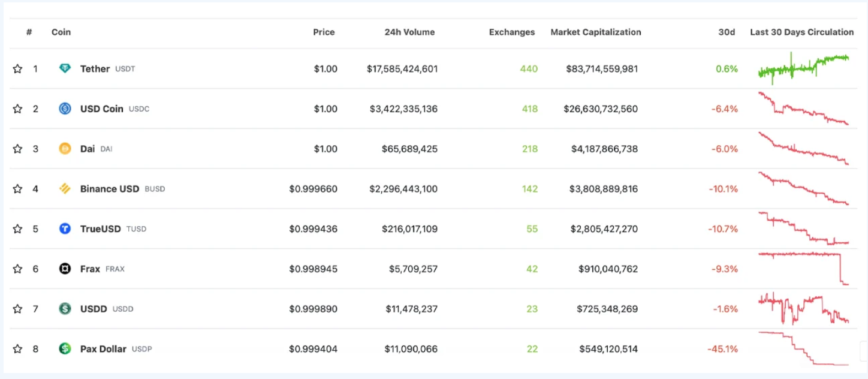Click Tether exchanges count 440
The width and height of the screenshot is (868, 379).
point(529,69)
